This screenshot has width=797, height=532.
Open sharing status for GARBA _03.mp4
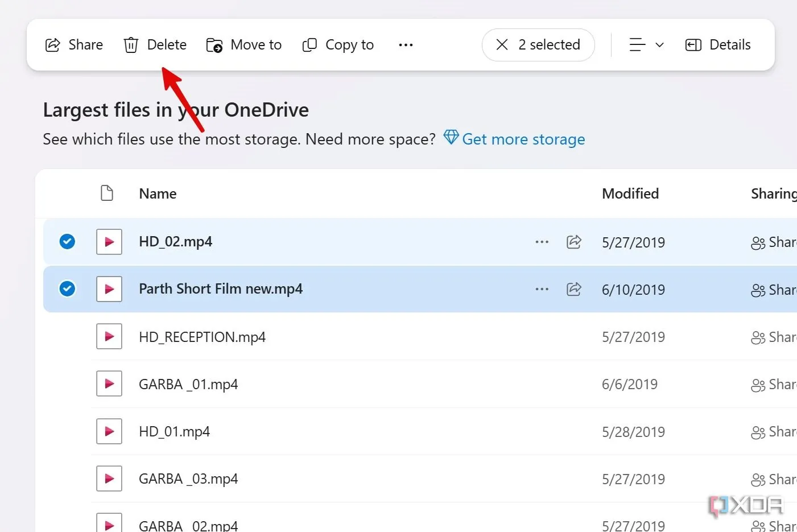click(x=774, y=480)
